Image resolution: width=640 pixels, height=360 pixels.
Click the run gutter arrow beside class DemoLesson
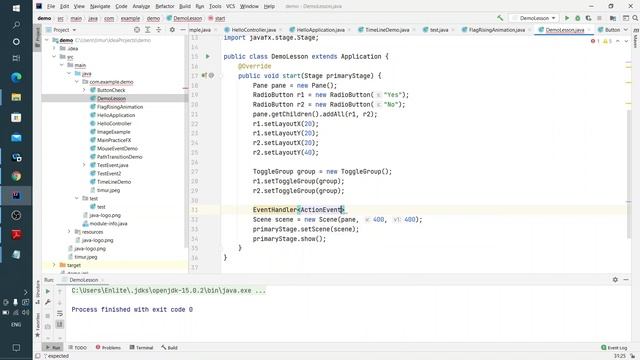click(x=208, y=56)
